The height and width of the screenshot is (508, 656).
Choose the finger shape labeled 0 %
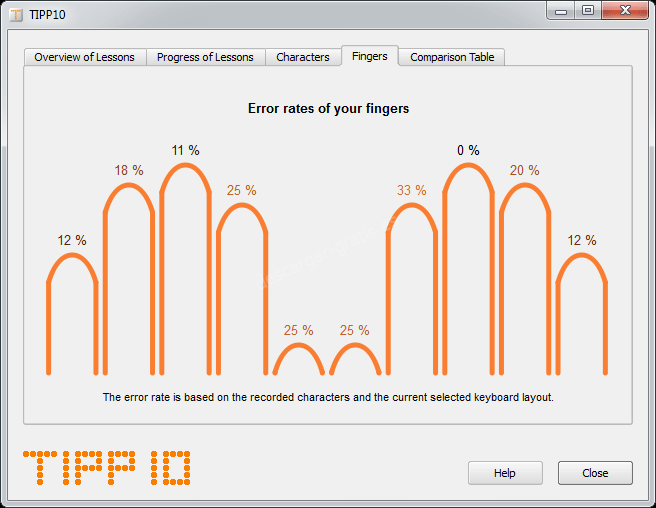point(467,270)
